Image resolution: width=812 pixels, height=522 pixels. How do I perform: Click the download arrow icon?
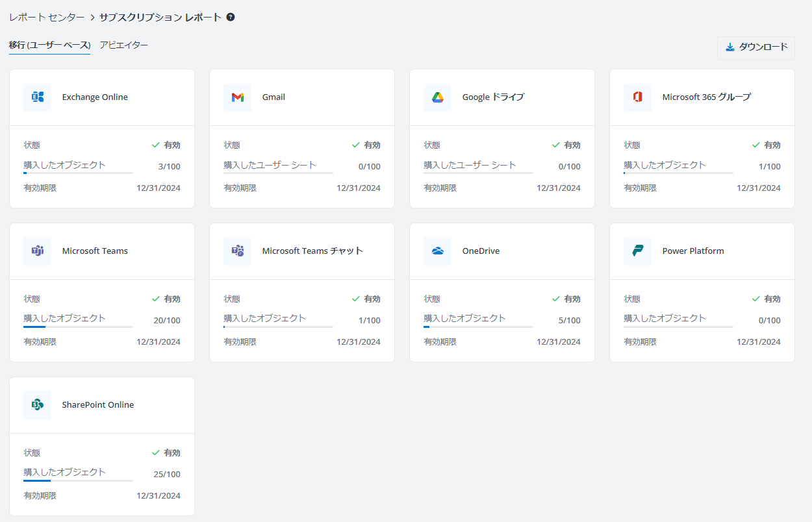pos(730,47)
